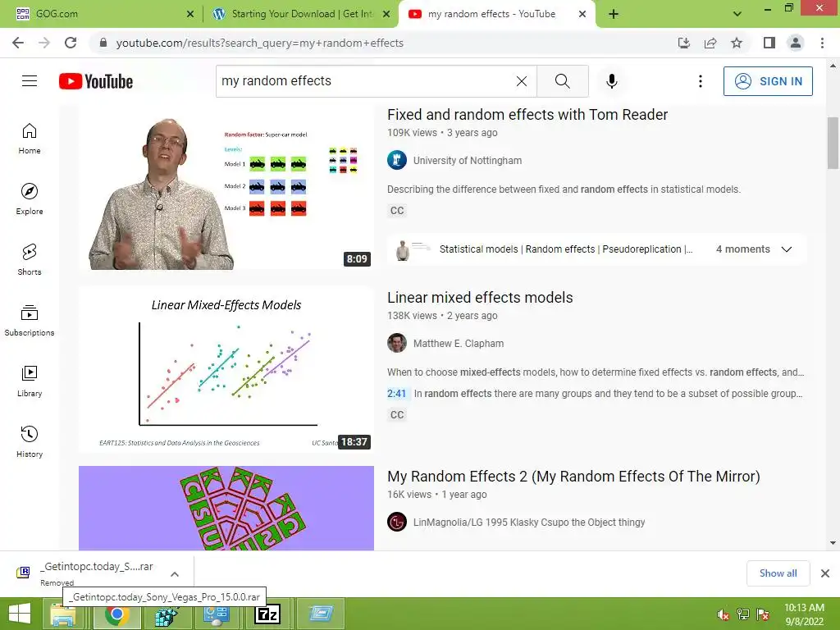Open Home in the sidebar
The width and height of the screenshot is (840, 630).
[30, 138]
